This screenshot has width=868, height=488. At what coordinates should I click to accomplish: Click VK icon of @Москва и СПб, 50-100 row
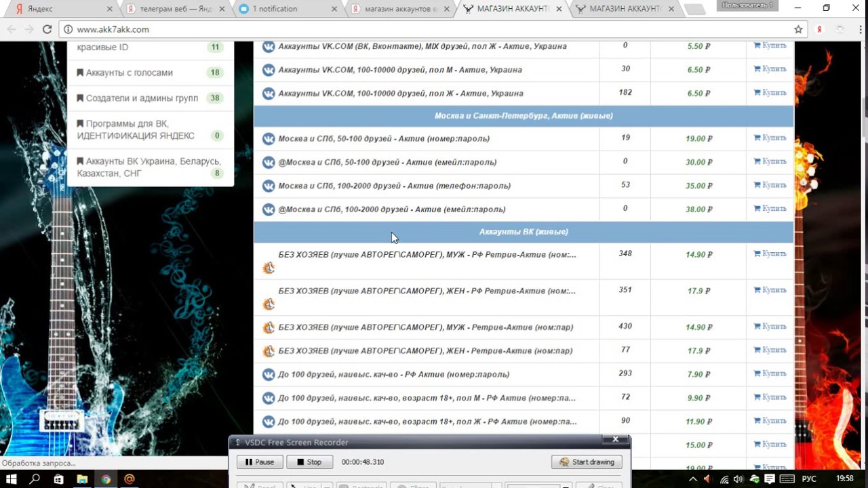point(269,163)
